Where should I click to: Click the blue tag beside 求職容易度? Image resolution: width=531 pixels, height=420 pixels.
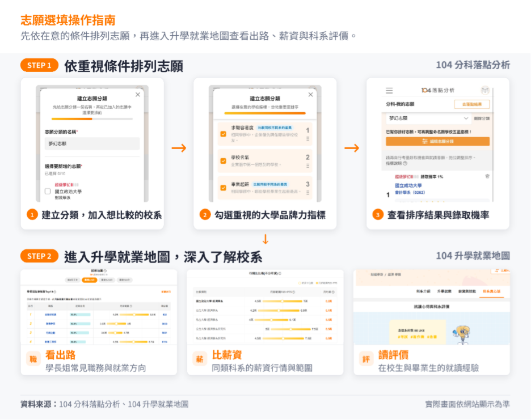tap(275, 128)
